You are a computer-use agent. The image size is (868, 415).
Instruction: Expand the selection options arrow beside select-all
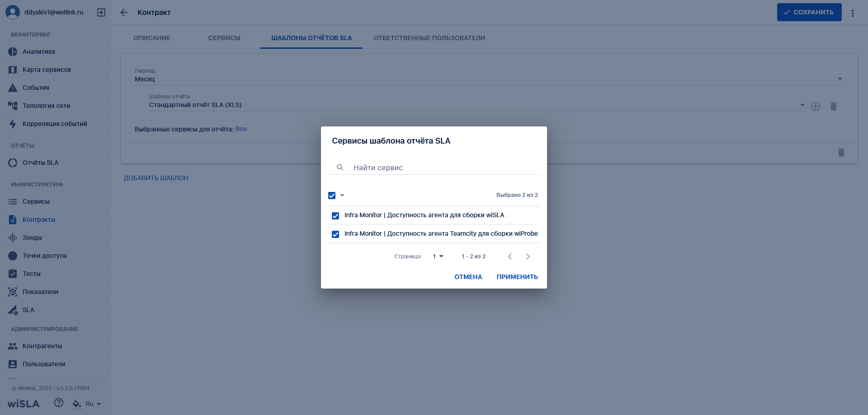342,196
